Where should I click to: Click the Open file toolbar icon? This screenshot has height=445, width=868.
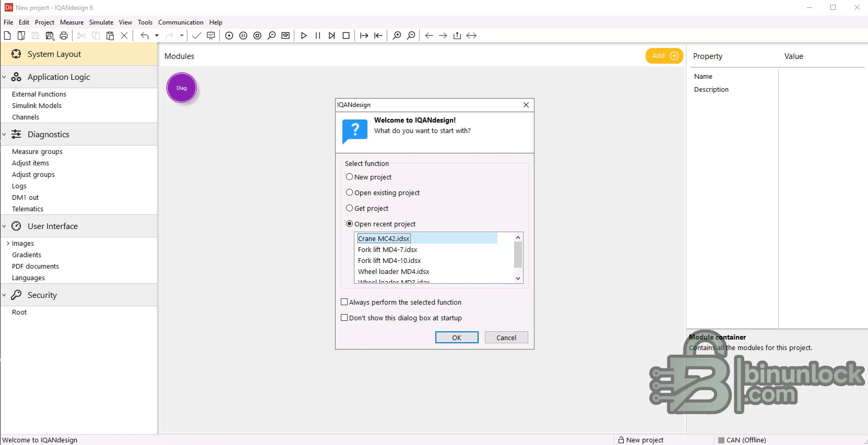[21, 35]
